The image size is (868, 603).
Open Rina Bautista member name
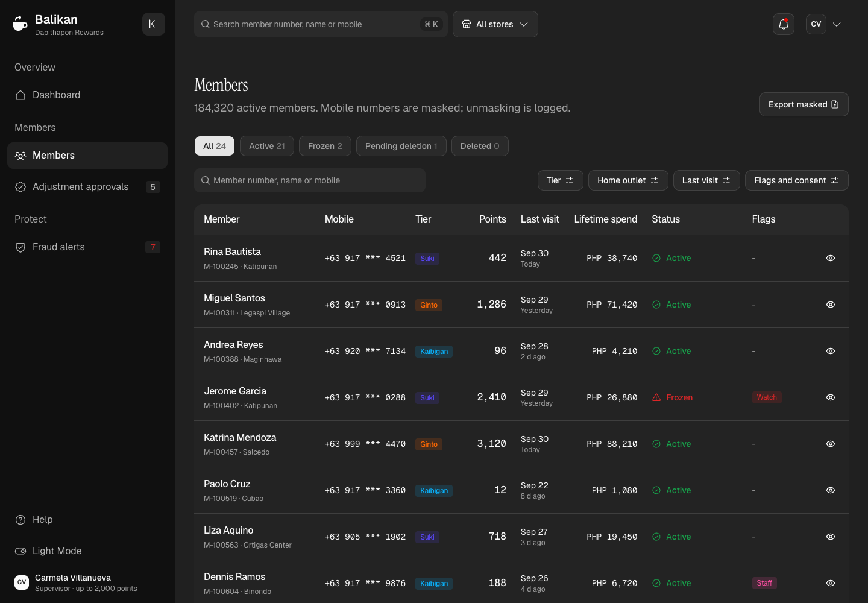pos(232,252)
